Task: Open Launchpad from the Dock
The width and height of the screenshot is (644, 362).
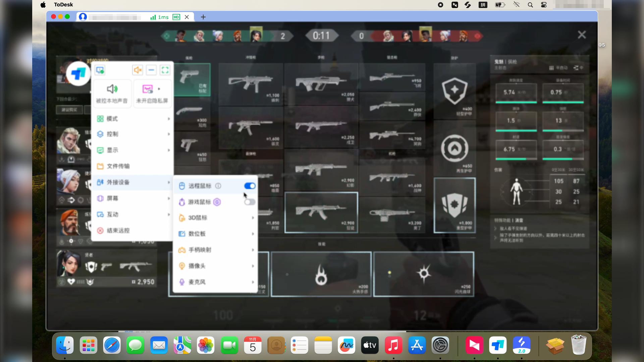Action: (x=88, y=345)
